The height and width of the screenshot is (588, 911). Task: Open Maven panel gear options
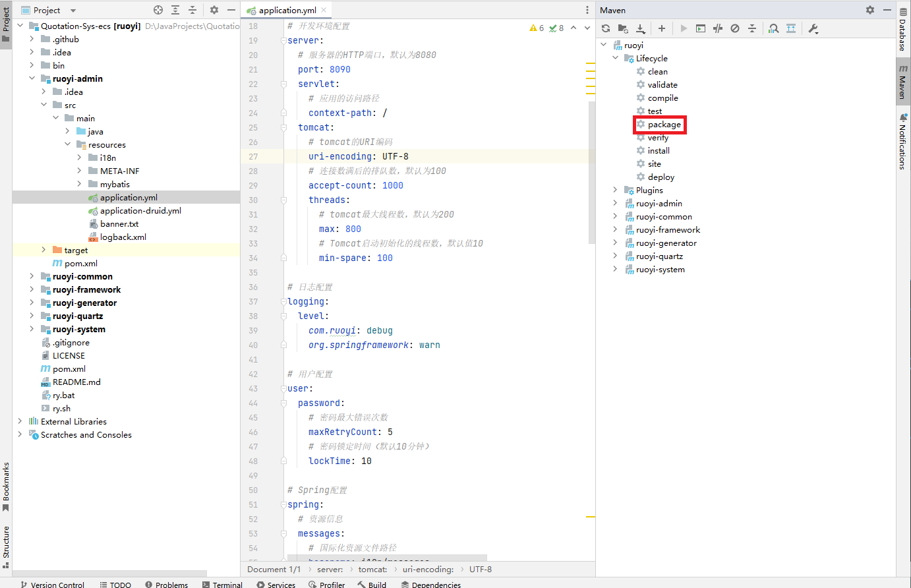(870, 10)
